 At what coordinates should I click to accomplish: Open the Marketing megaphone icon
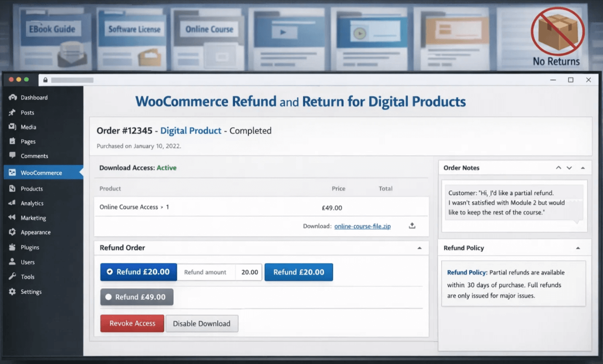tap(11, 218)
